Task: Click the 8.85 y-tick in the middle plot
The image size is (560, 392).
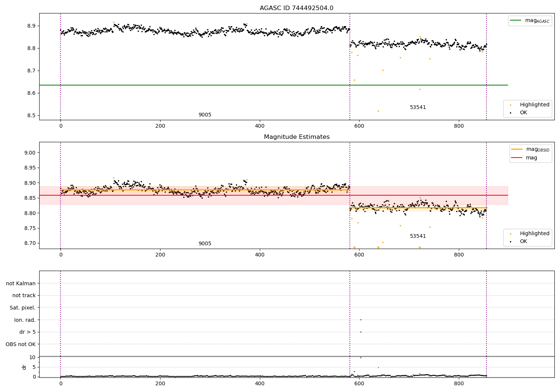Action: click(x=29, y=198)
